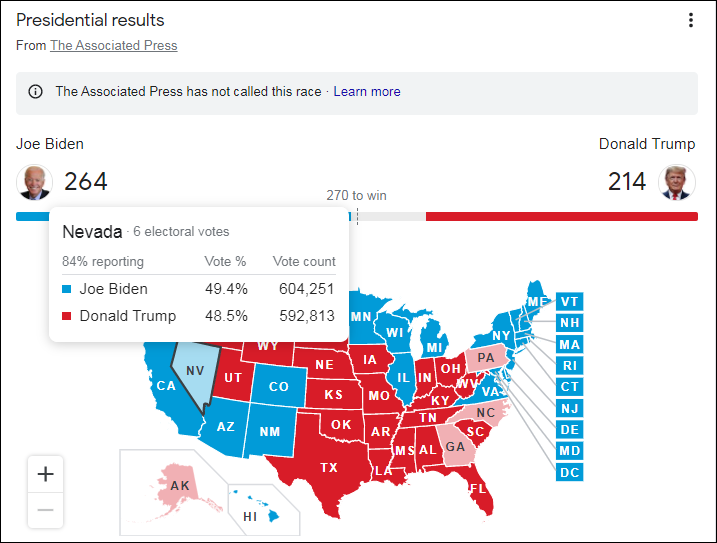Click the VT state label box
Viewport: 717px width, 543px height.
pyautogui.click(x=569, y=302)
